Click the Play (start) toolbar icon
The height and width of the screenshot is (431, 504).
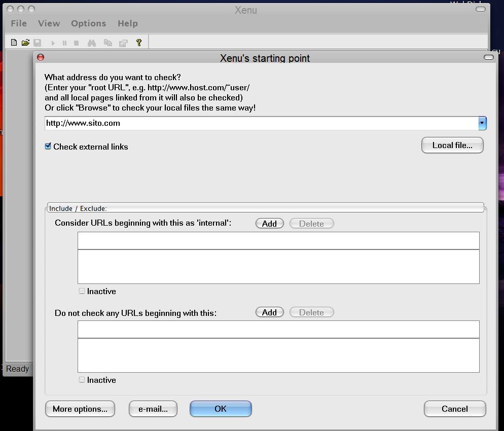coord(53,43)
